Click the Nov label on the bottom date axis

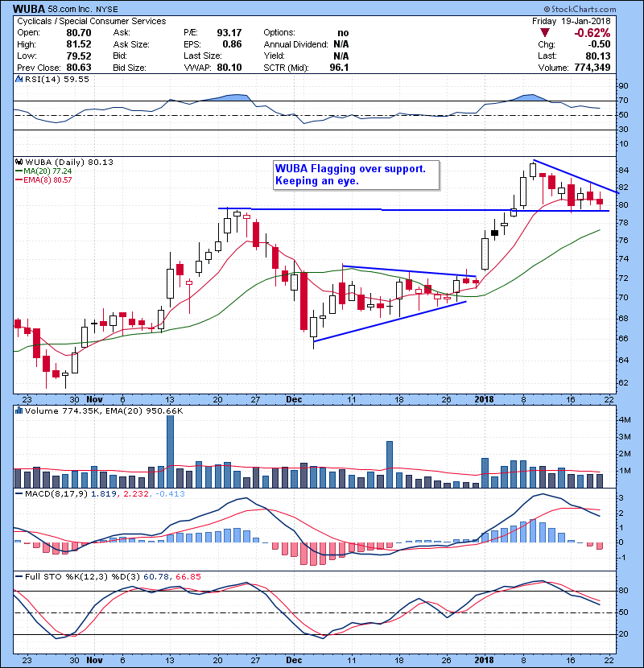(x=95, y=660)
